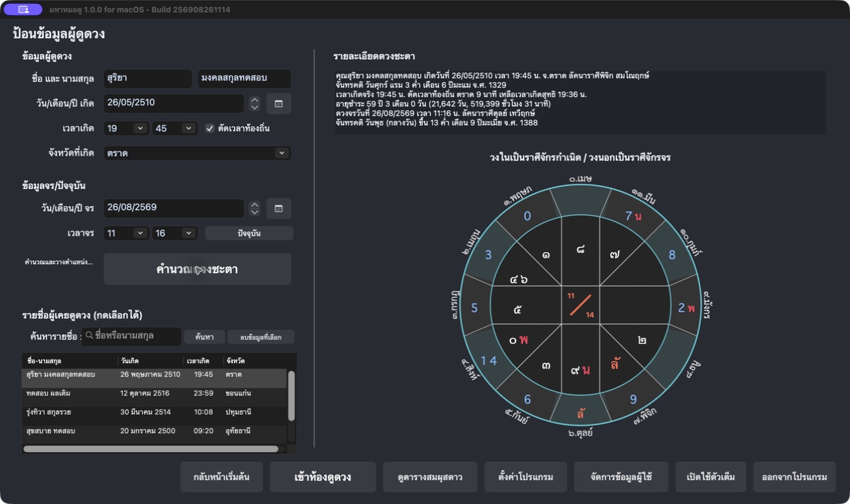The image size is (850, 504).
Task: Click the ๖.ตุลย์ zodiac label on chart
Action: pyautogui.click(x=581, y=433)
